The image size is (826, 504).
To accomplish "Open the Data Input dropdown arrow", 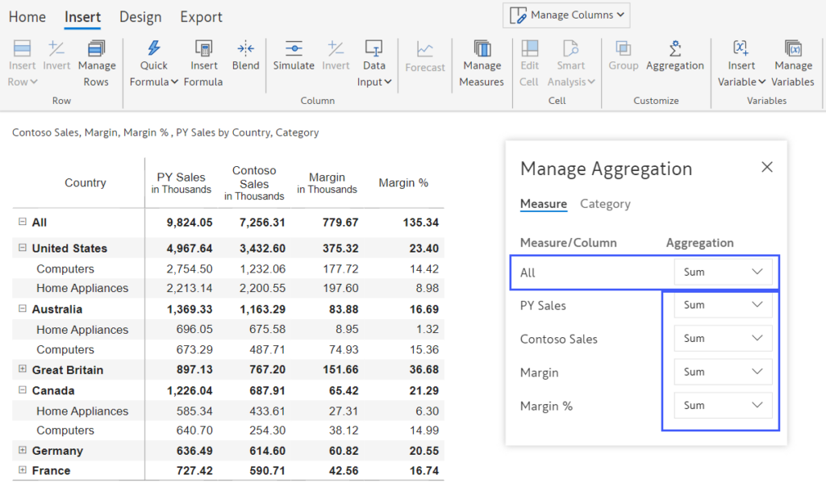I will (388, 81).
